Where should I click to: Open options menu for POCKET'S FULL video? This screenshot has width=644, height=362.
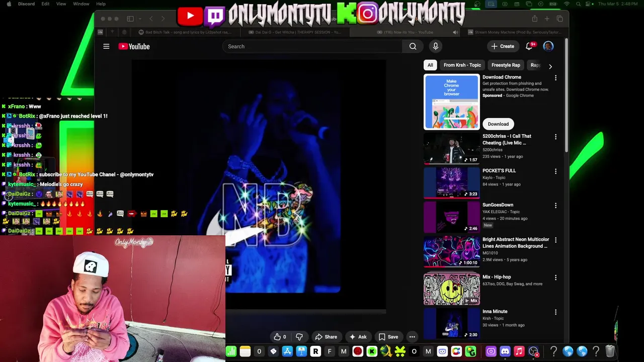coord(555,171)
